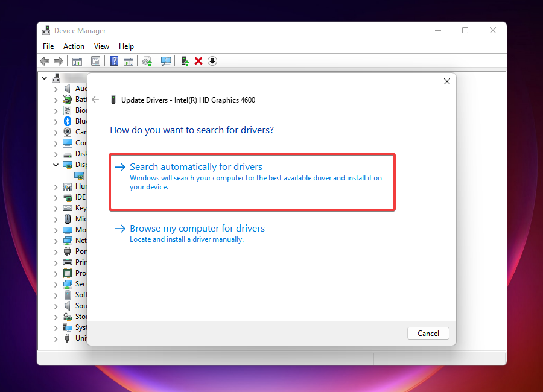Image resolution: width=543 pixels, height=392 pixels.
Task: Expand the Keyboards category
Action: point(56,209)
